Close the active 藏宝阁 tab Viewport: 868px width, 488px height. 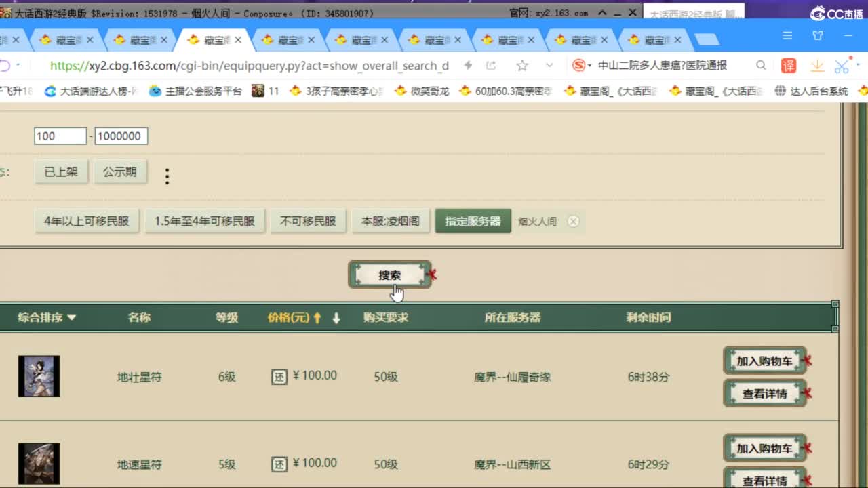click(x=237, y=40)
